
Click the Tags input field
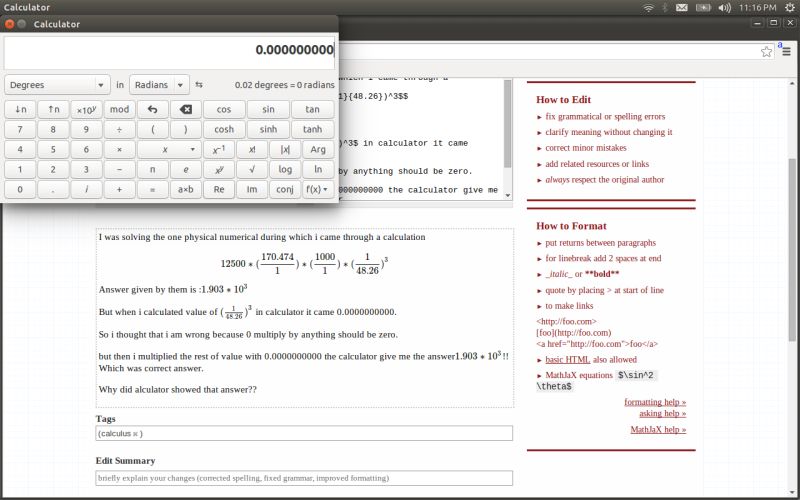coord(304,434)
